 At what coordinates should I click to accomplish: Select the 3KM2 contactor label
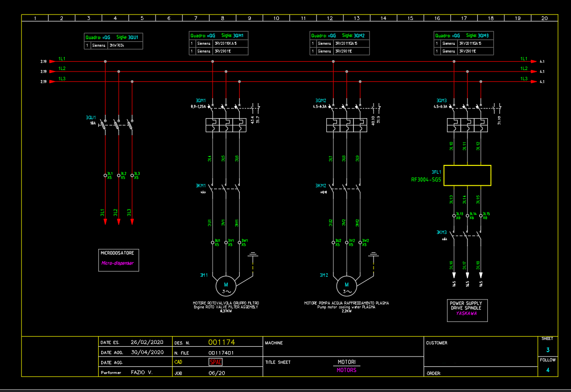(321, 186)
